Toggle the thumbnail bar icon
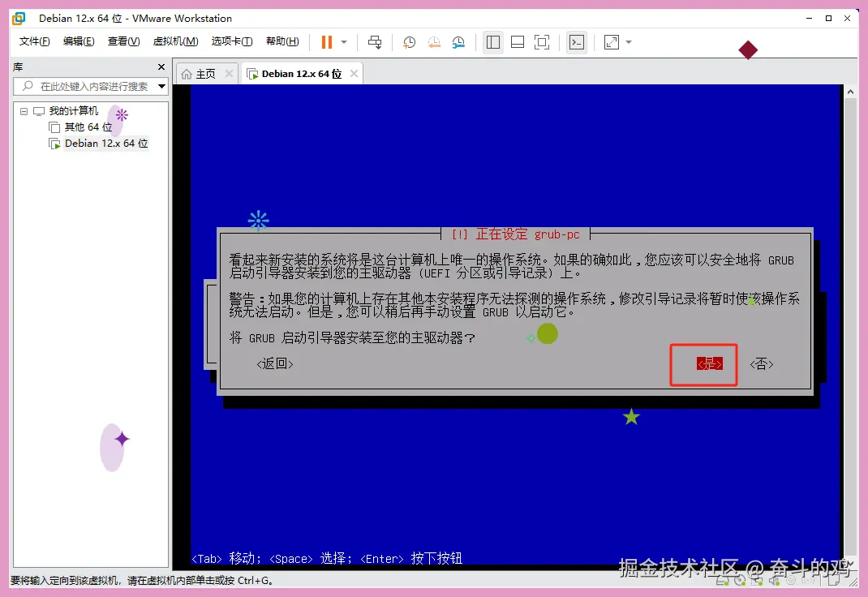The height and width of the screenshot is (597, 868). 518,42
